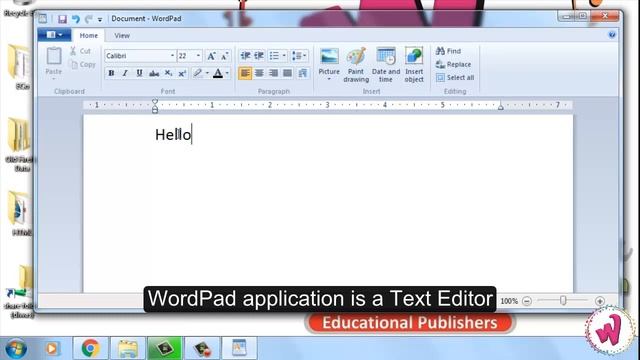
Task: Click Select all
Action: point(455,78)
